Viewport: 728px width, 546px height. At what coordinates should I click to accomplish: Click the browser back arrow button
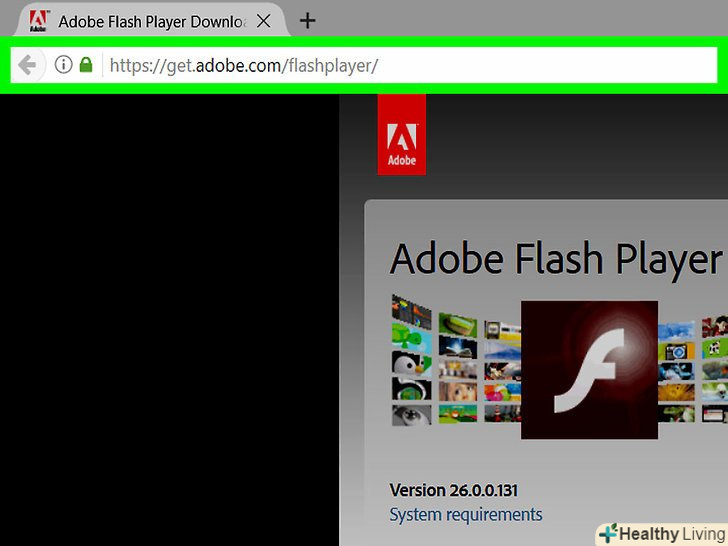tap(27, 65)
